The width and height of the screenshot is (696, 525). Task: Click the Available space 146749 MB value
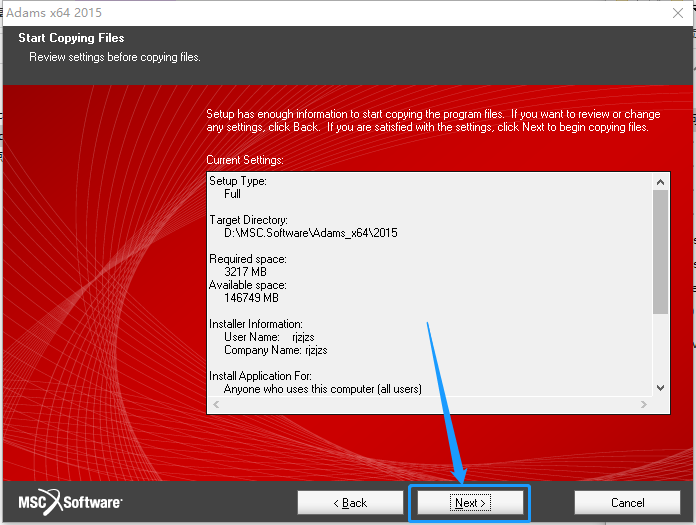pyautogui.click(x=251, y=298)
